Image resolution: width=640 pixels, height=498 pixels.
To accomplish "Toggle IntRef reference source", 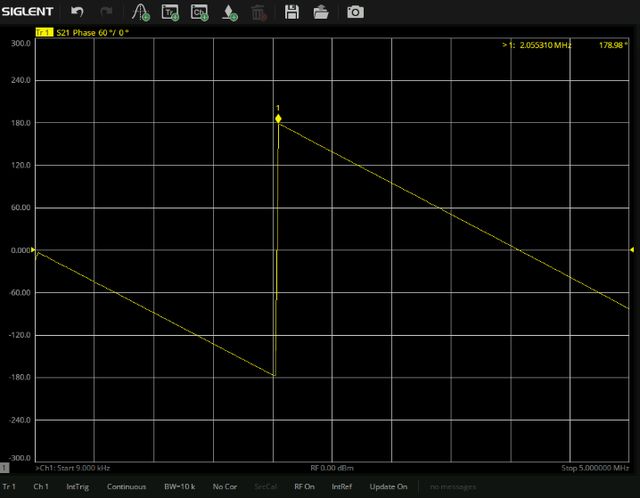I will click(x=342, y=487).
